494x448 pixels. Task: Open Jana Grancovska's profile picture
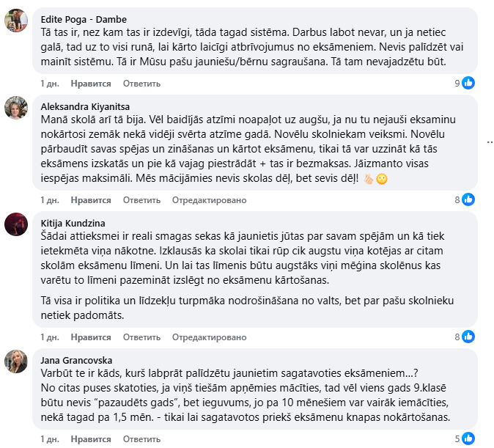tap(17, 361)
